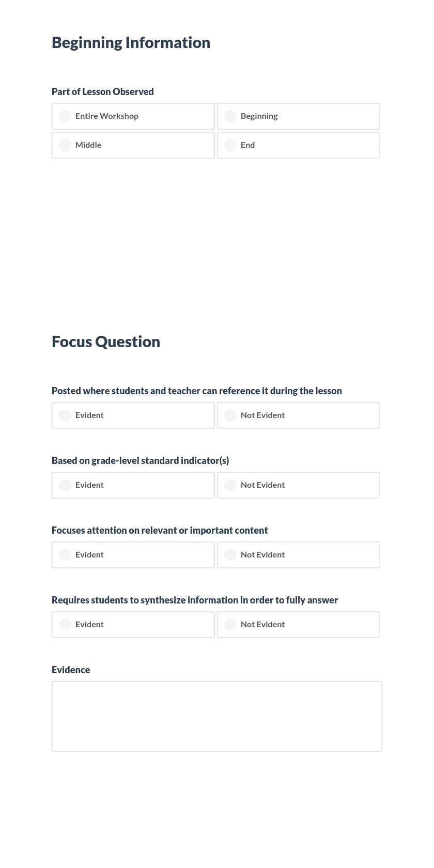Image resolution: width=434 pixels, height=868 pixels.
Task: Click inside the Evidence text box
Action: point(216,716)
